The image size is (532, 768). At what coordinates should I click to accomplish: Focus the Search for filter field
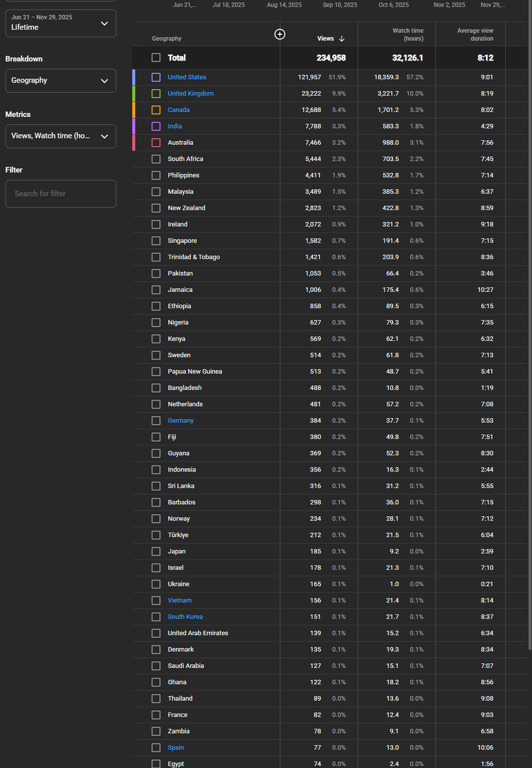[x=60, y=194]
